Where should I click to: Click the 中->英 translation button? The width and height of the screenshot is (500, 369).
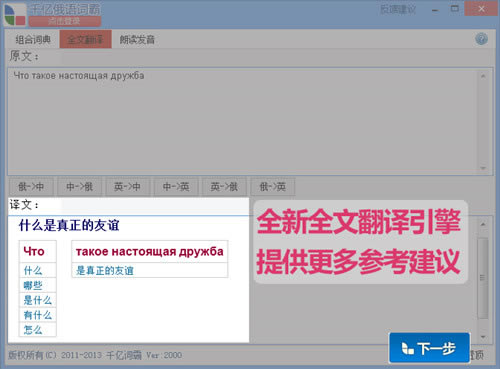pyautogui.click(x=176, y=187)
